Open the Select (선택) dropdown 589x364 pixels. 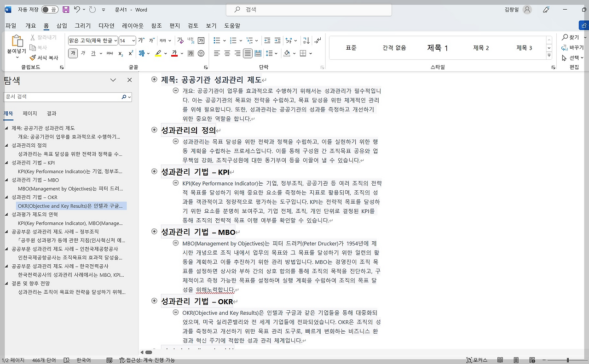tap(572, 58)
